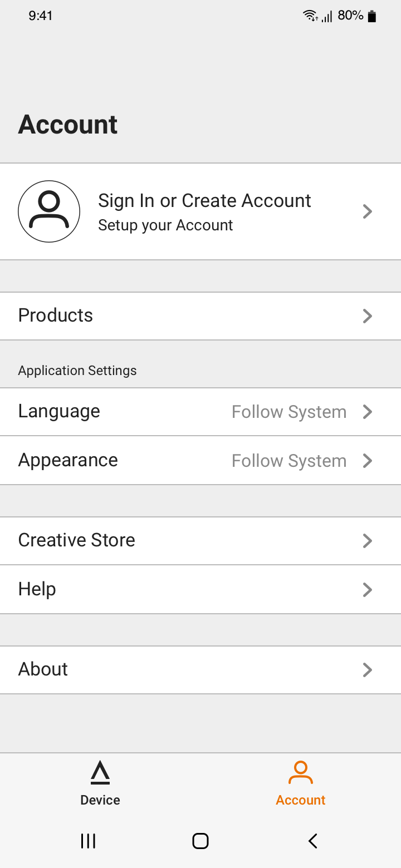Select the Account tab label
The height and width of the screenshot is (868, 401).
[301, 800]
